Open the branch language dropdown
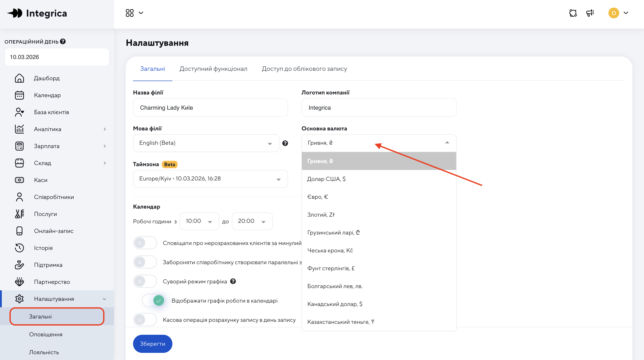The image size is (644, 360). pyautogui.click(x=206, y=143)
